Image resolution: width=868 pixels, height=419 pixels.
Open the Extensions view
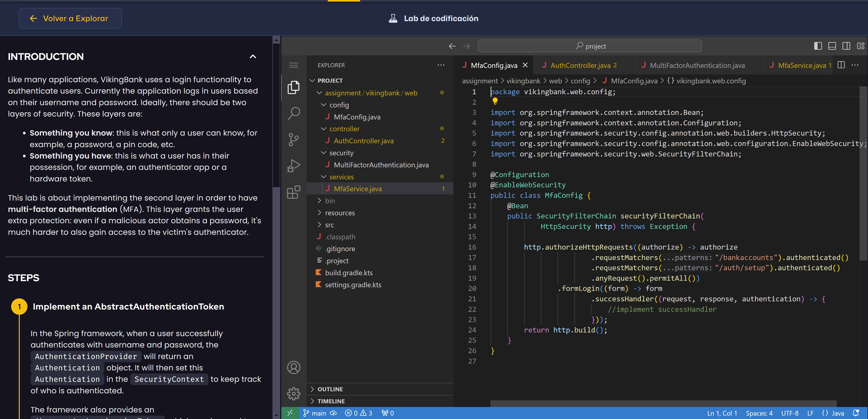[294, 192]
